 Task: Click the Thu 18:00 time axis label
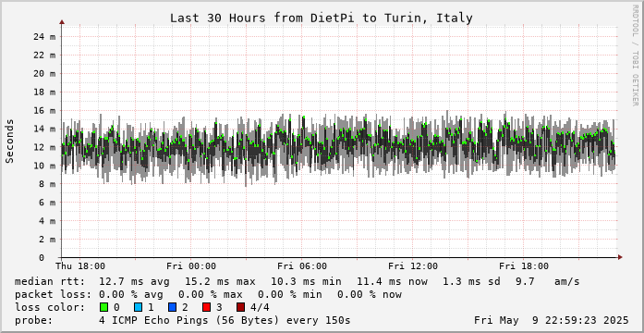click(80, 266)
